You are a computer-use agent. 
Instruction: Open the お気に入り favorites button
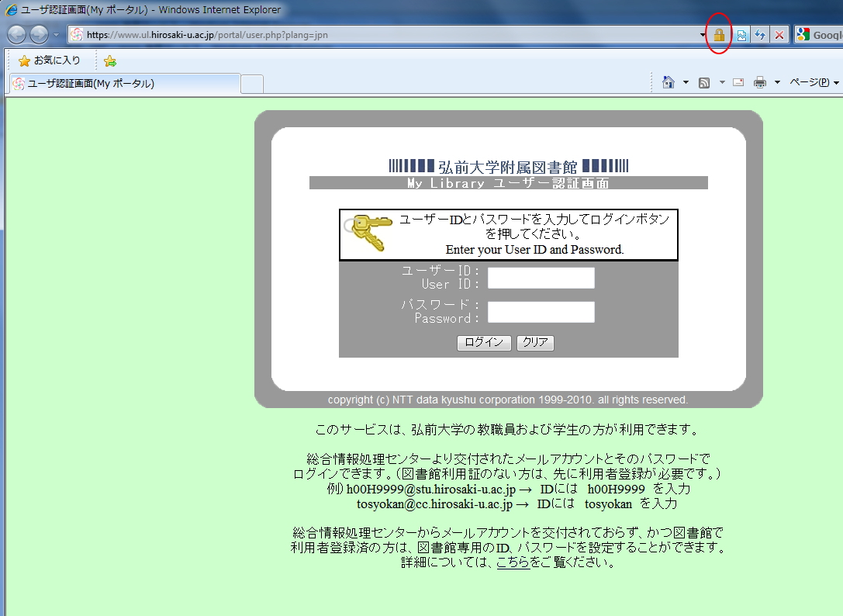(x=49, y=61)
